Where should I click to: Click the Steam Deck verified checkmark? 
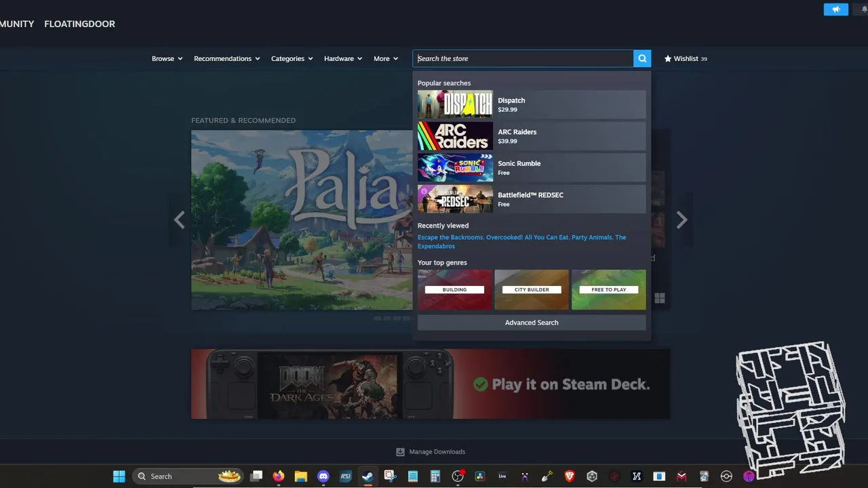[x=481, y=384]
